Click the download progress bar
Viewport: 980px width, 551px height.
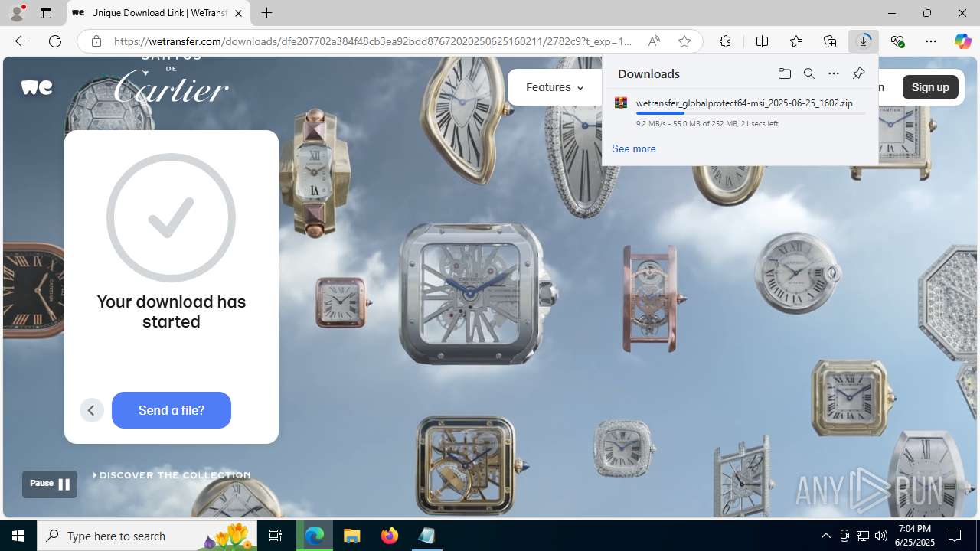(750, 113)
